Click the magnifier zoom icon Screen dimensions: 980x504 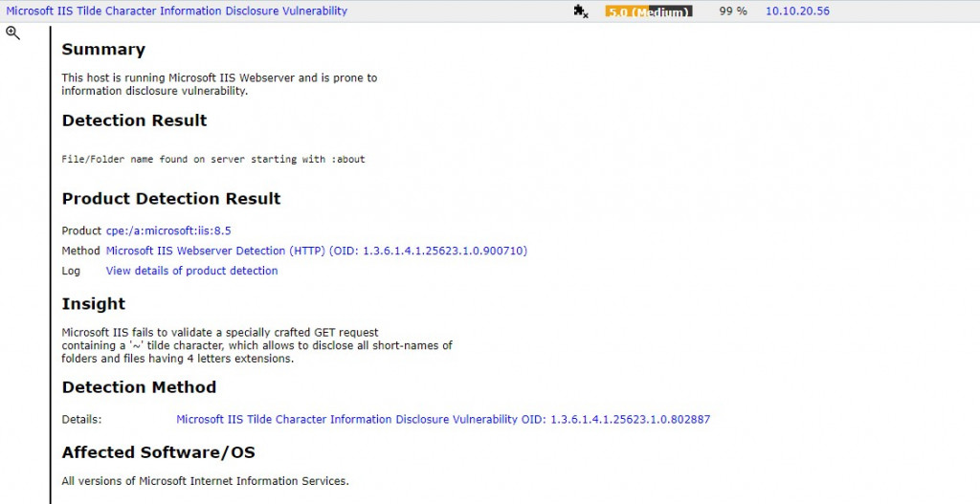coord(12,33)
